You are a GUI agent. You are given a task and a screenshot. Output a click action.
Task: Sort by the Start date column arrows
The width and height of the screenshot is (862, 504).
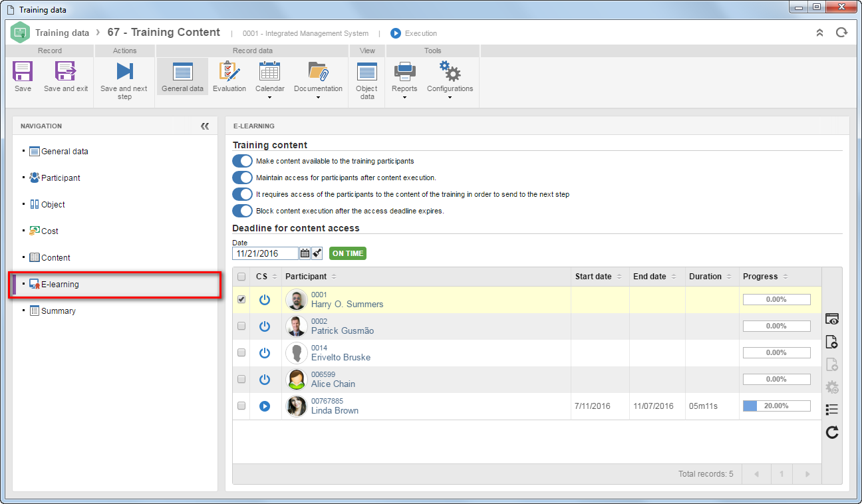619,277
